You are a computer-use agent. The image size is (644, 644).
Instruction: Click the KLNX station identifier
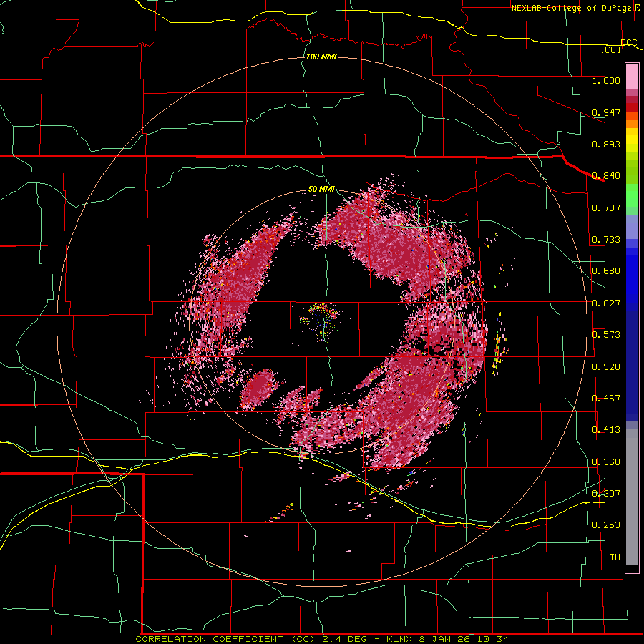click(x=401, y=639)
